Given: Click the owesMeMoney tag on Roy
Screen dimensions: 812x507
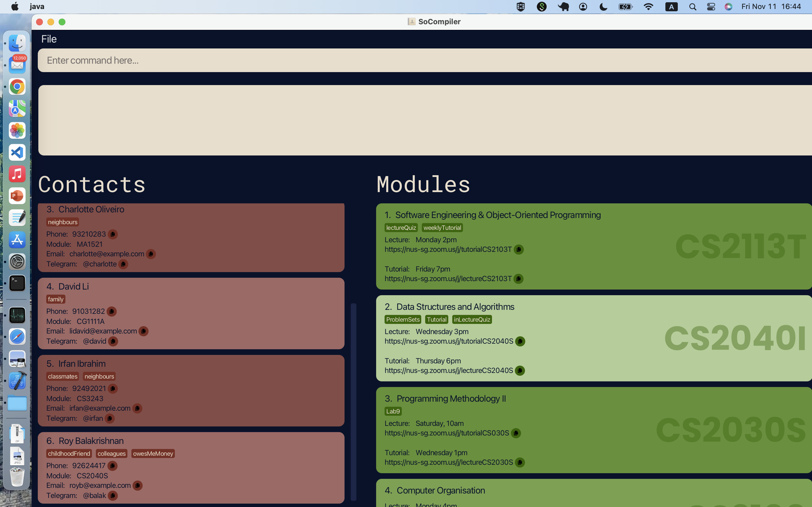Looking at the screenshot, I should (x=153, y=453).
